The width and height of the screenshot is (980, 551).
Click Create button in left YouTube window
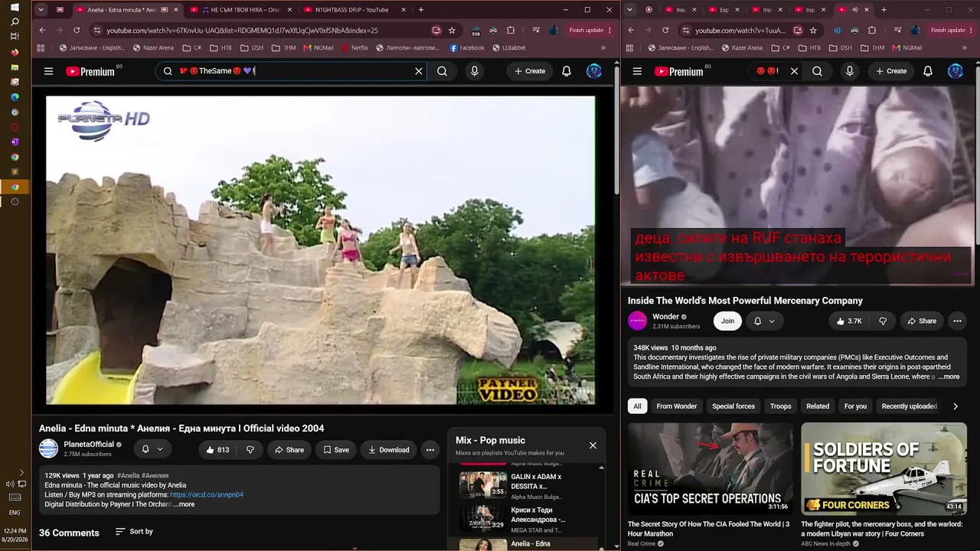pyautogui.click(x=530, y=71)
